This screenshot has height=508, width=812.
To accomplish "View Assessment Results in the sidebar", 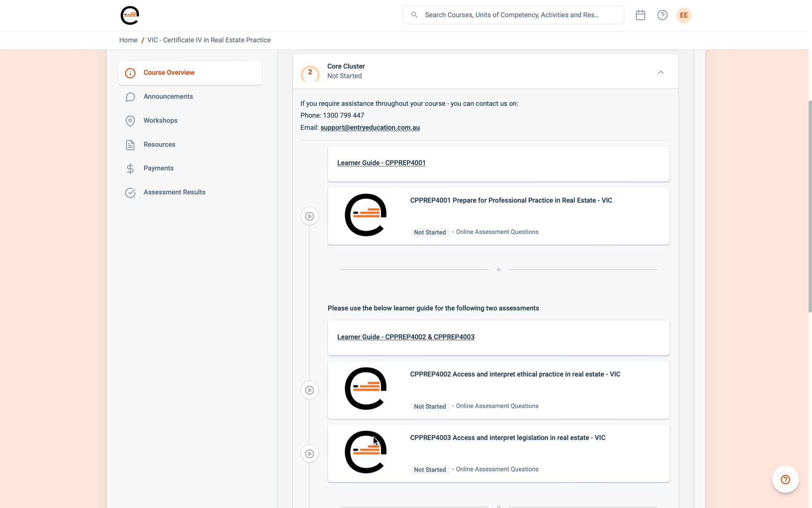I will click(x=174, y=192).
